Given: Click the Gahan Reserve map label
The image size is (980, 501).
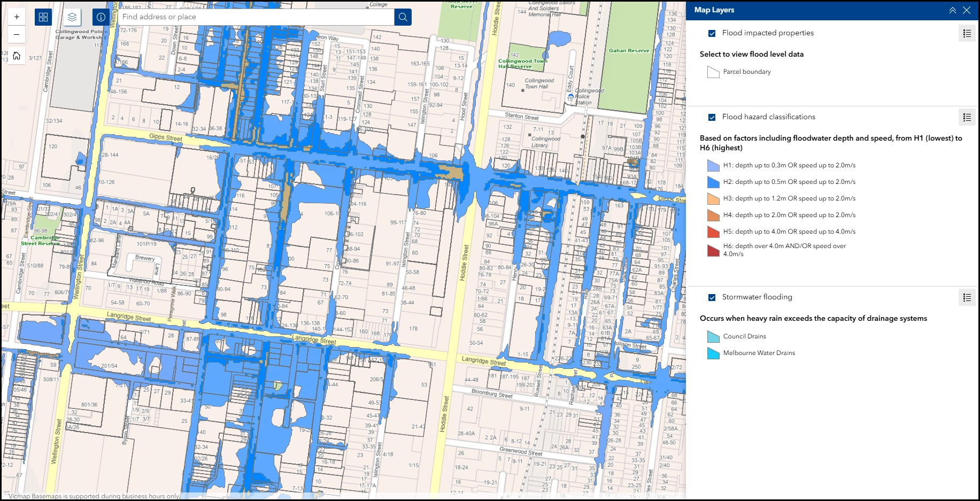Looking at the screenshot, I should coord(629,51).
